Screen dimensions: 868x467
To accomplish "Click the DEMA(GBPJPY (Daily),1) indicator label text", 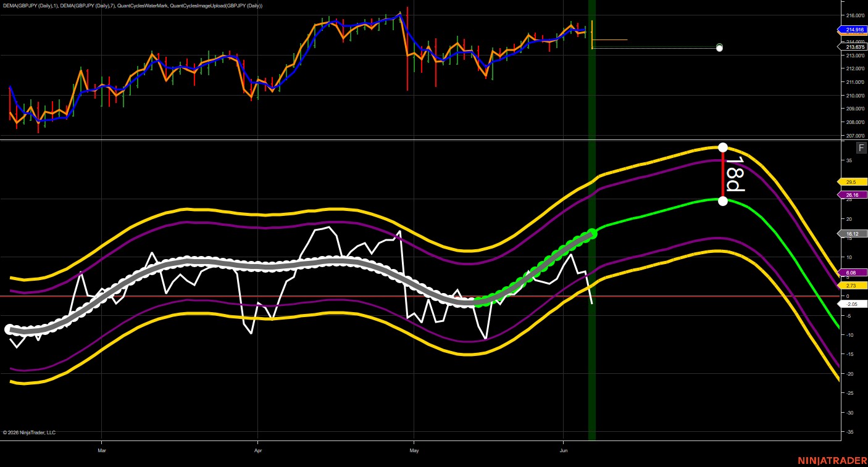I will coord(30,6).
